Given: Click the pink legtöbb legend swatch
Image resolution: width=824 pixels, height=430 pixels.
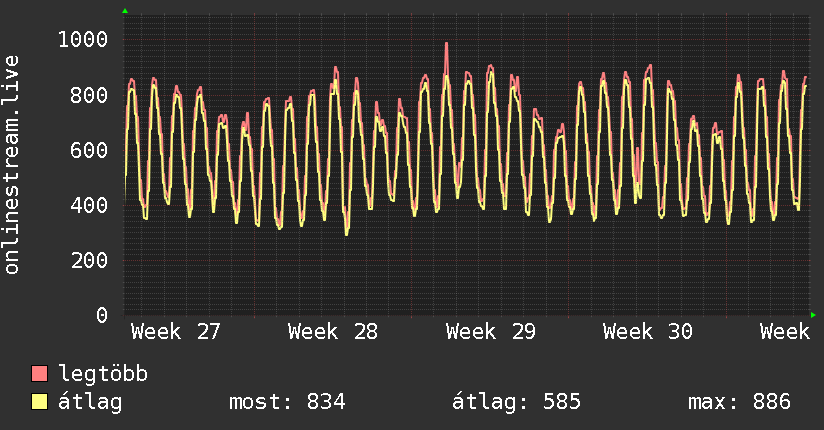Looking at the screenshot, I should point(39,374).
